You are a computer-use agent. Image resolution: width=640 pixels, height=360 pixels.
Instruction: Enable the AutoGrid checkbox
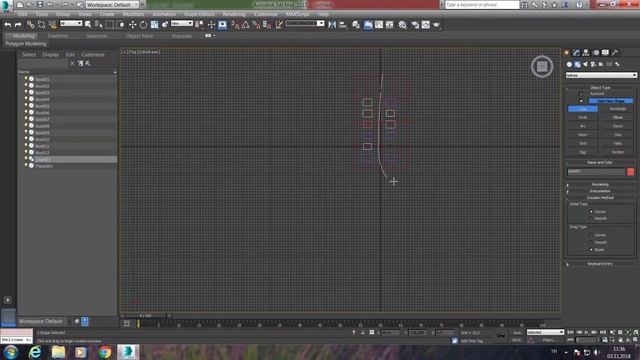(x=581, y=94)
